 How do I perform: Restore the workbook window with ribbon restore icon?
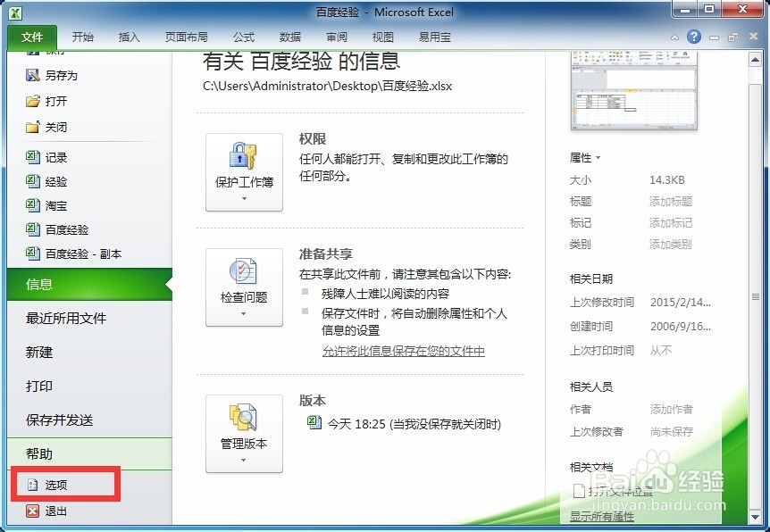[x=733, y=37]
